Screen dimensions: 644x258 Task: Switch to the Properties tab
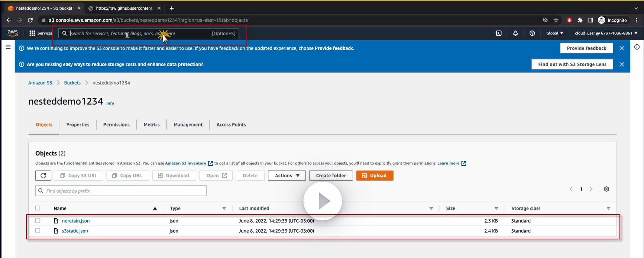(78, 125)
